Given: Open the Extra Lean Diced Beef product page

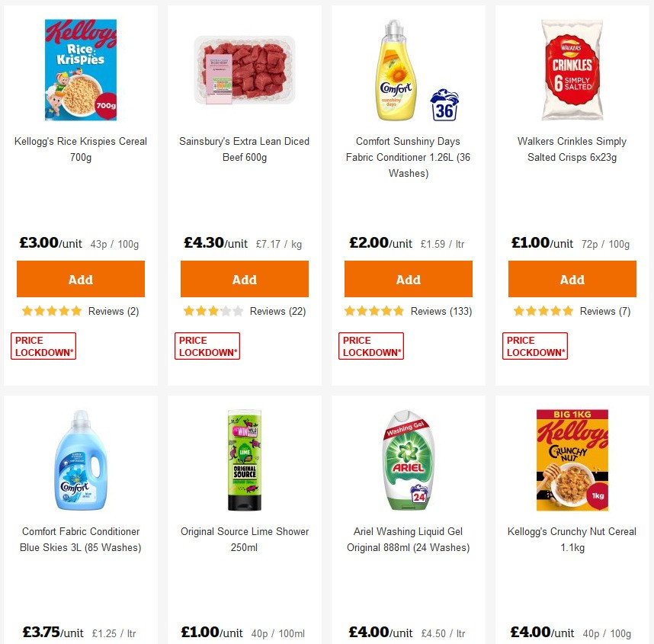Looking at the screenshot, I should (244, 149).
